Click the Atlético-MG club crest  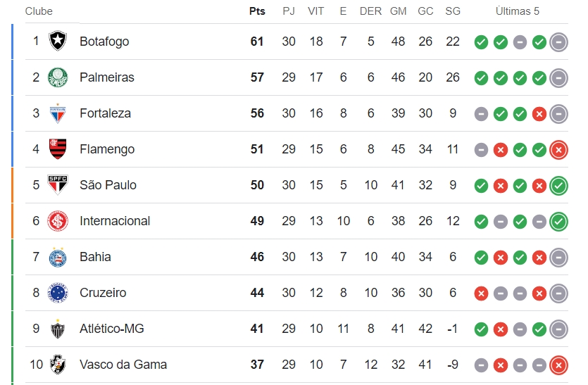tap(58, 329)
